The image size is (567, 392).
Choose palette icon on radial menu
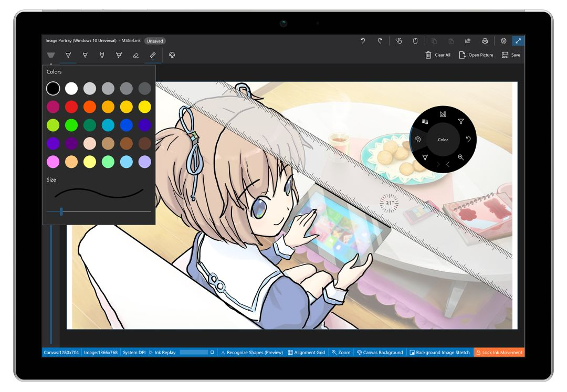pos(418,140)
